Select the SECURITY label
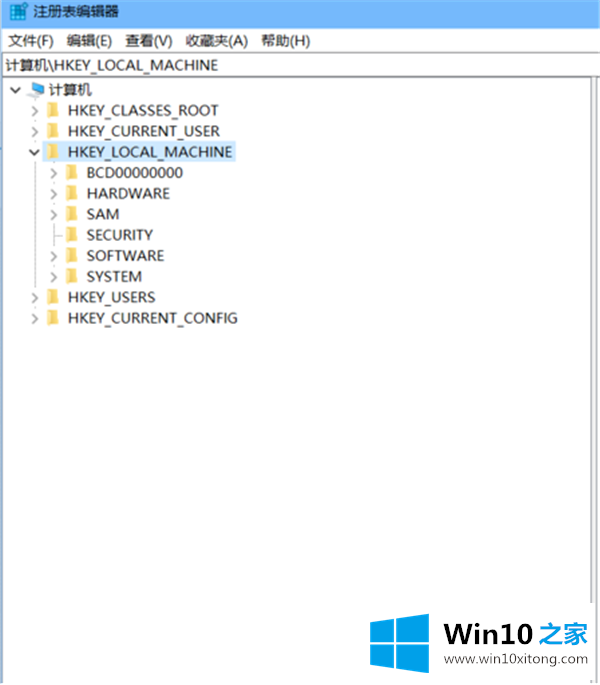Viewport: 600px width, 685px height. pos(120,235)
